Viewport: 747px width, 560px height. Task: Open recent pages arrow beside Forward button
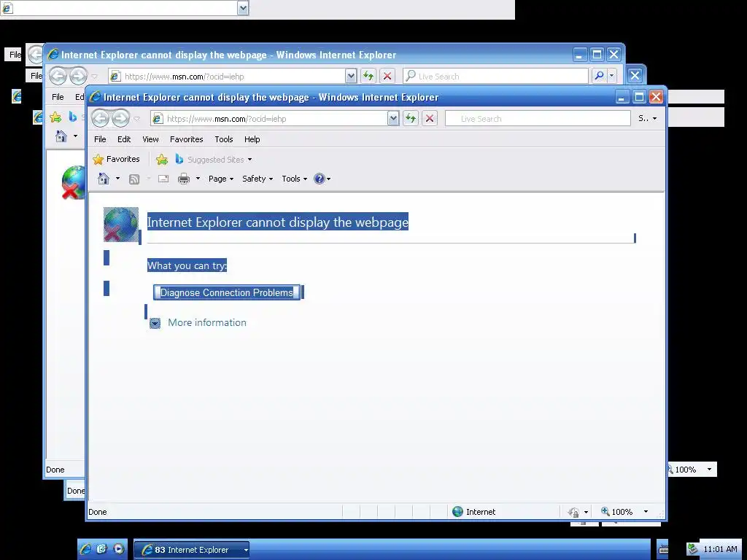pos(136,119)
